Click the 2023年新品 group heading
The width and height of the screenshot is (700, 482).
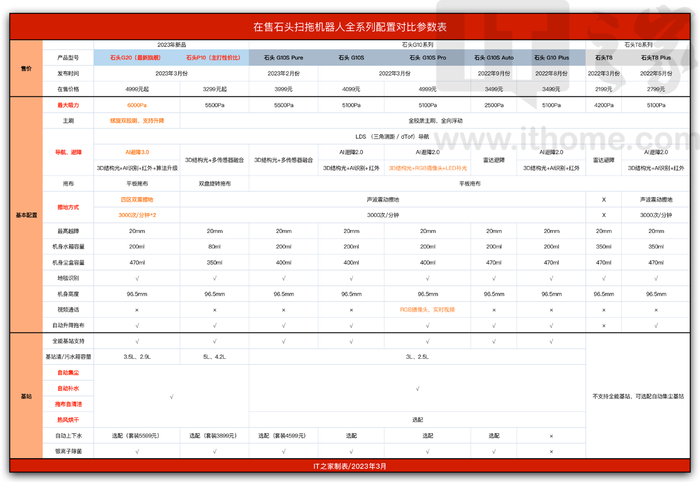tap(171, 45)
